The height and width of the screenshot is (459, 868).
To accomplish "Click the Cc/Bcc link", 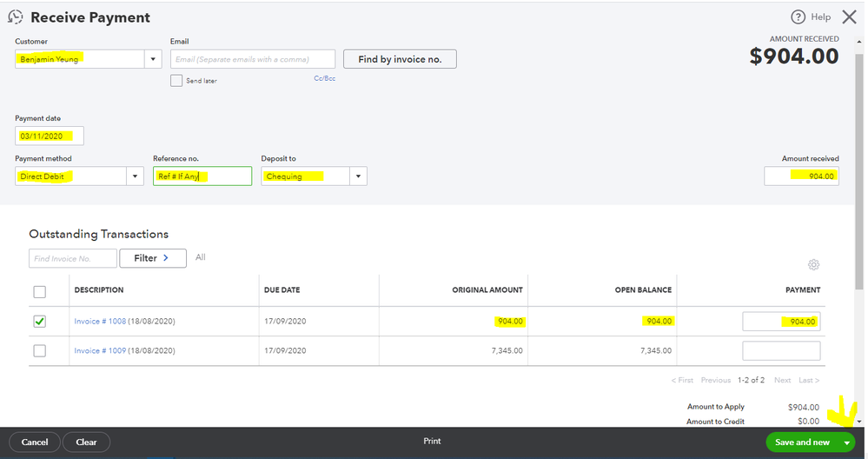I will coord(324,78).
